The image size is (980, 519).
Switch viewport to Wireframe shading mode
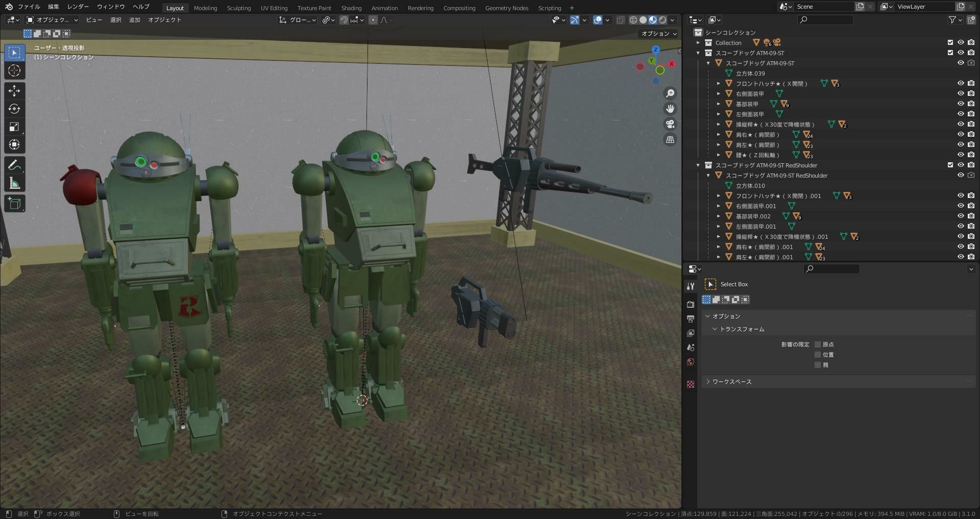pos(632,20)
